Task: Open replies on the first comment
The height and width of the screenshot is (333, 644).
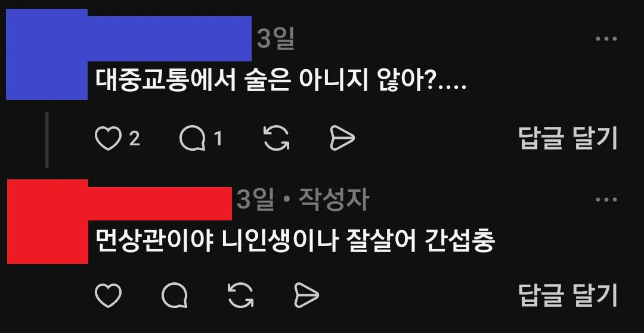Action: pos(193,138)
